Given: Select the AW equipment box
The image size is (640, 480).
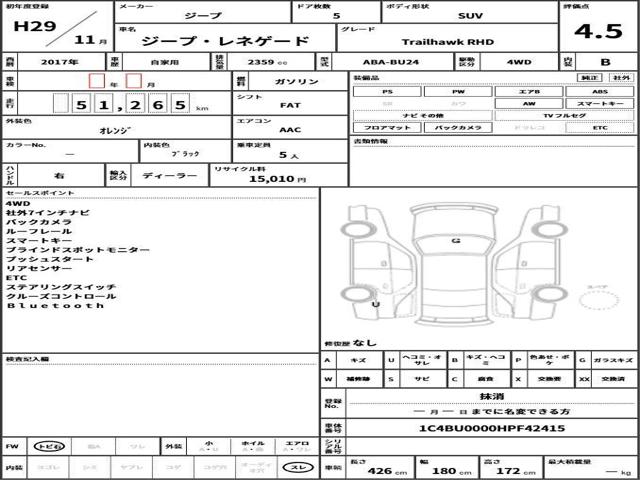Looking at the screenshot, I should [529, 104].
